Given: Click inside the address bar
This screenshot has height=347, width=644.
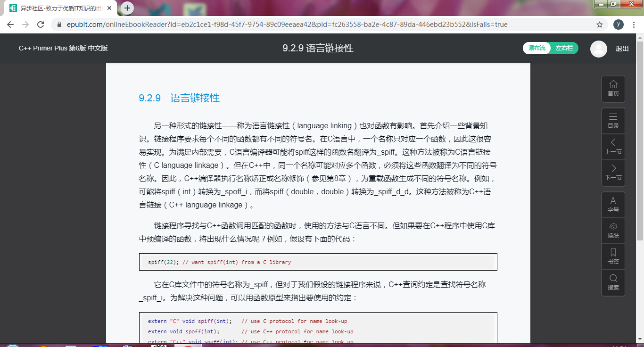Looking at the screenshot, I should click(283, 24).
